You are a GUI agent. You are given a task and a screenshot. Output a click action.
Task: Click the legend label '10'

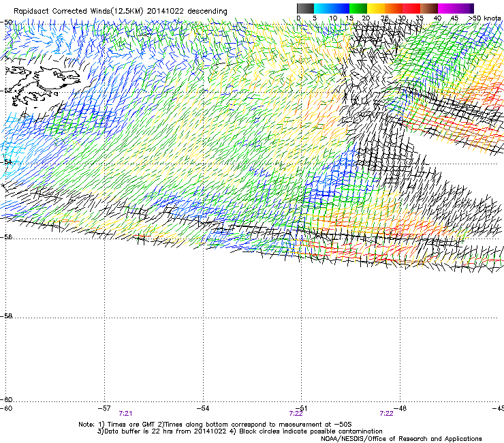[x=333, y=18]
